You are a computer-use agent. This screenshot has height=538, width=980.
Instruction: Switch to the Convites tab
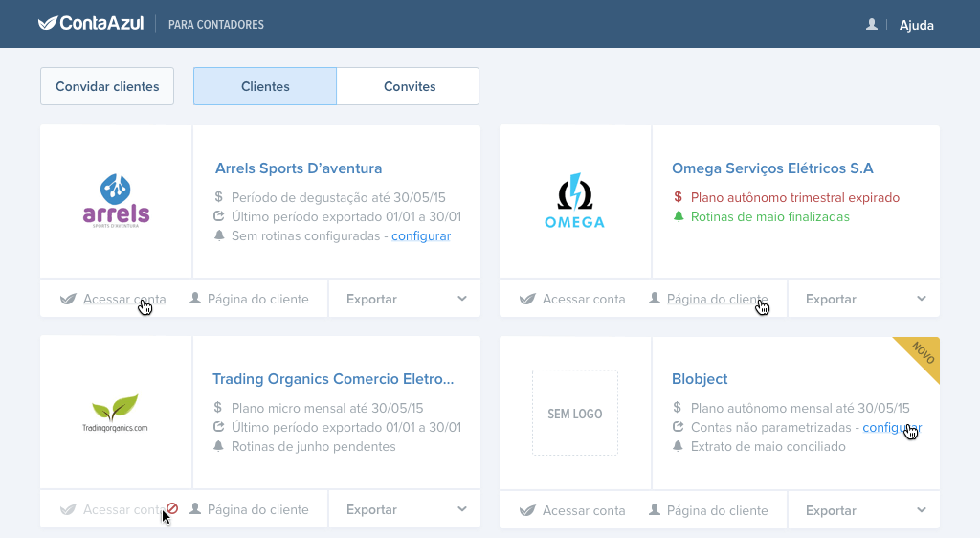click(409, 86)
